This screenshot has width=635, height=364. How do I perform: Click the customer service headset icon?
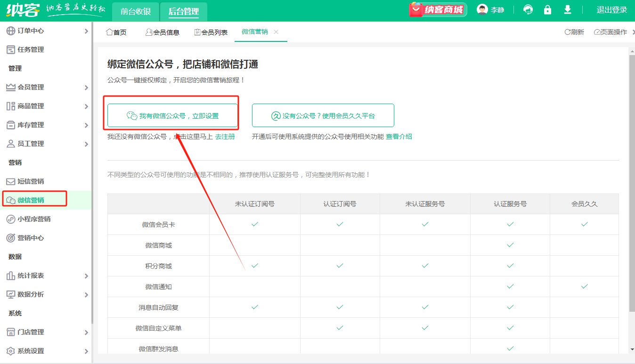[528, 10]
